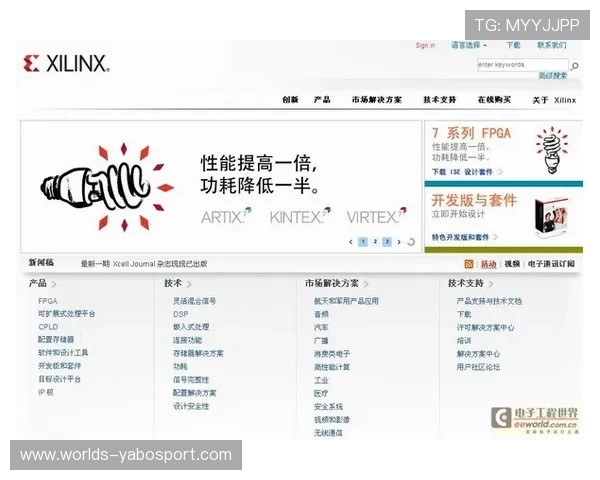The width and height of the screenshot is (600, 480).
Task: Click the 开发版与套件 heading
Action: pos(474,200)
